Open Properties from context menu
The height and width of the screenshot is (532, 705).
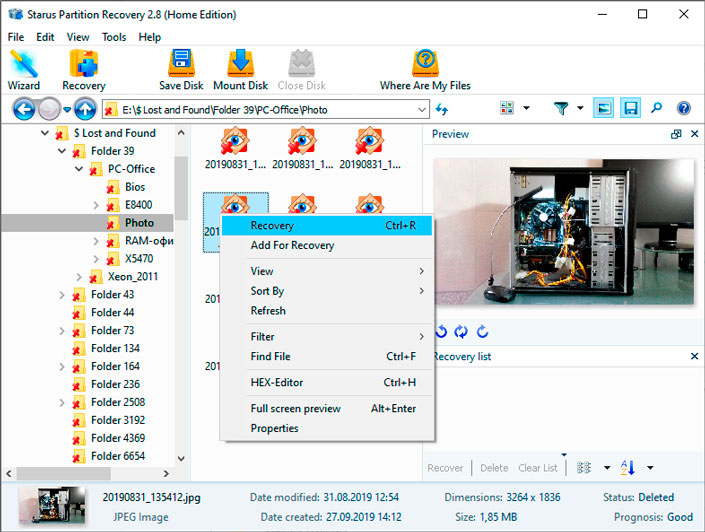click(x=327, y=428)
